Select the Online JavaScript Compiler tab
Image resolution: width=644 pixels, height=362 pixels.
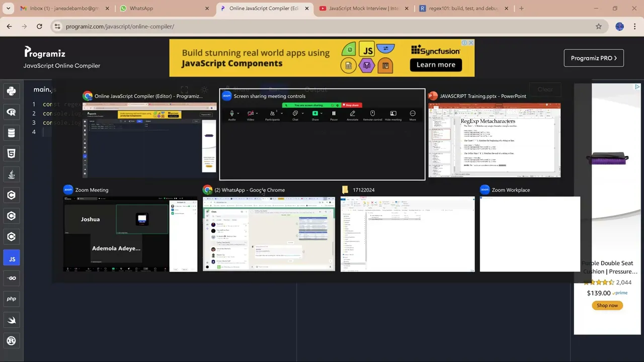(x=265, y=8)
